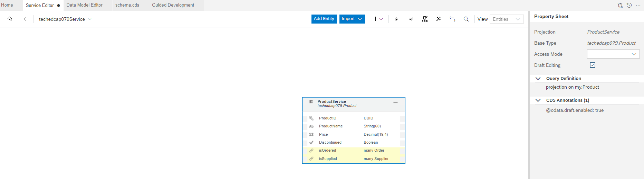Screen dimensions: 644x179
Task: Collapse the Query Definition section
Action: [538, 79]
